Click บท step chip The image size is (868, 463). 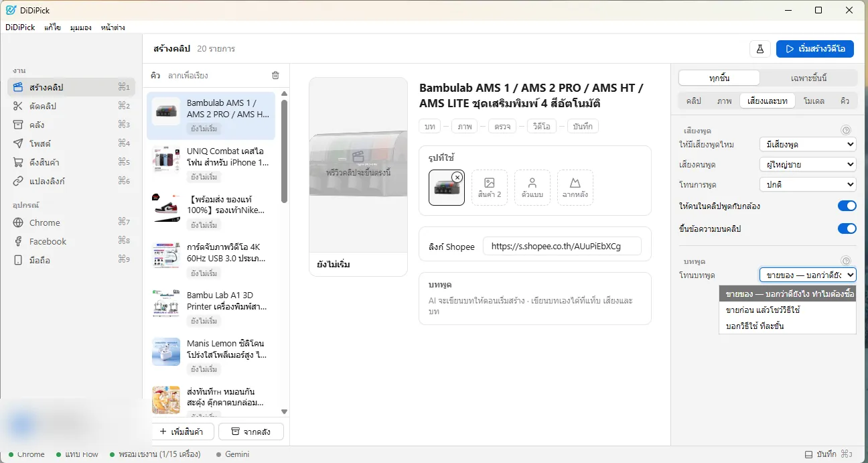[430, 126]
